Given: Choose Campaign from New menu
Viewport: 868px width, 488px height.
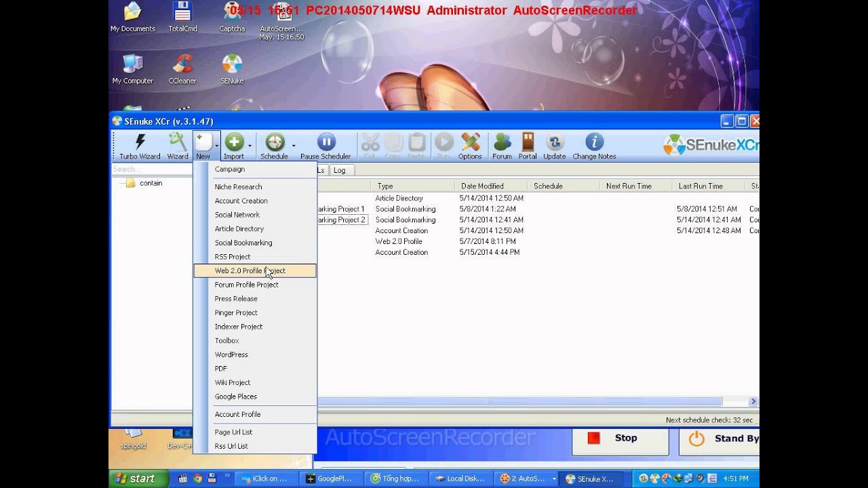Looking at the screenshot, I should 255,169.
